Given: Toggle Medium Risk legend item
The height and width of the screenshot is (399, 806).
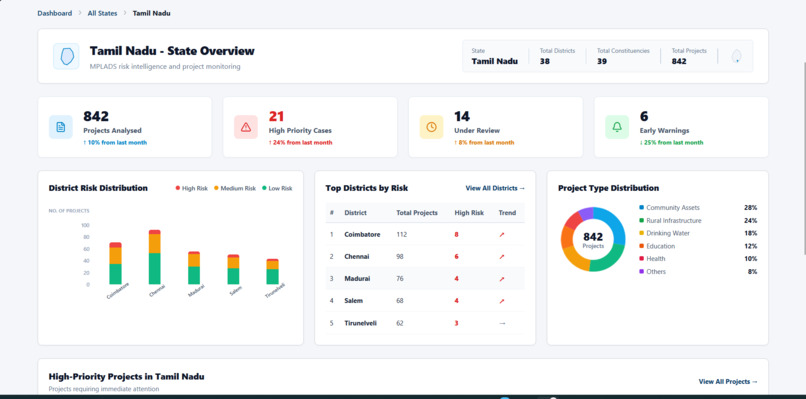Looking at the screenshot, I should tap(235, 189).
